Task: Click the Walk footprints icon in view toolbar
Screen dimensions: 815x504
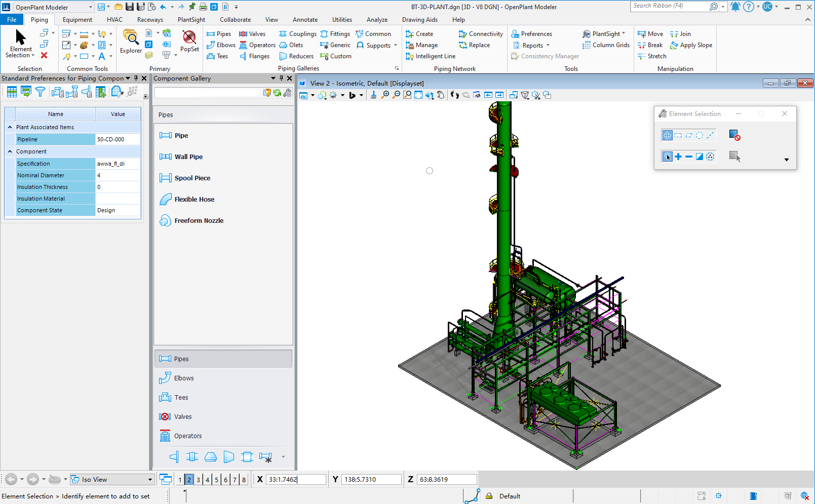Action: coord(455,95)
